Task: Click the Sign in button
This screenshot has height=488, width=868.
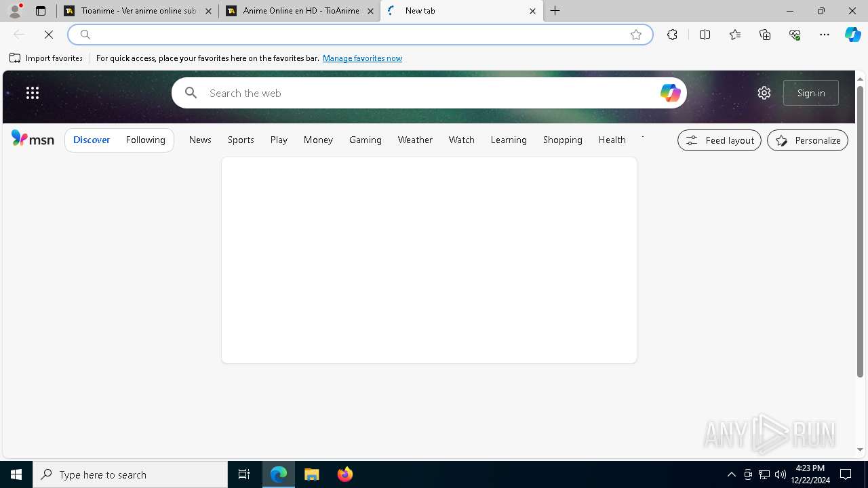Action: click(811, 93)
